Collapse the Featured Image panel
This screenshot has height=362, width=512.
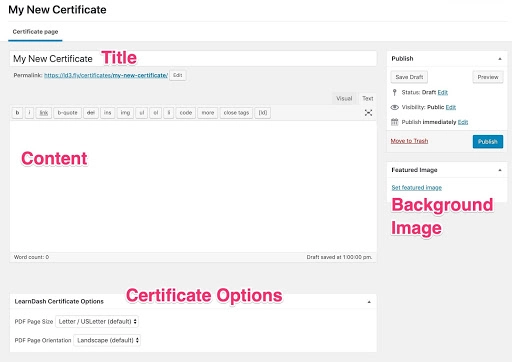click(x=500, y=170)
